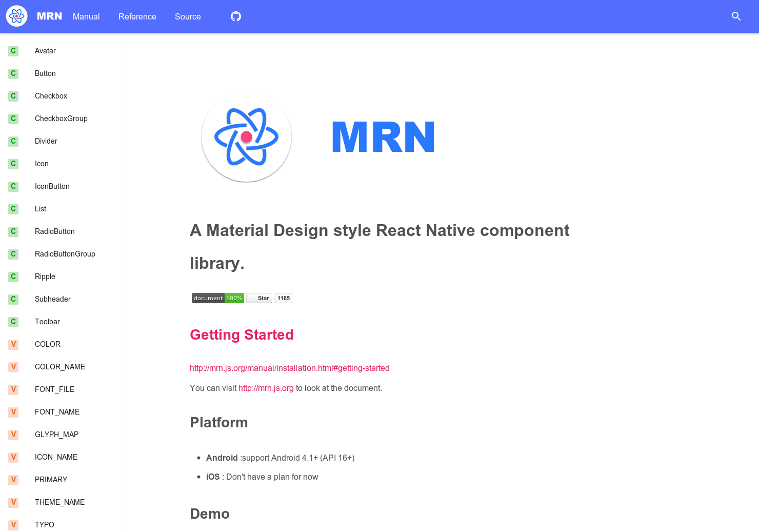This screenshot has width=759, height=532.
Task: Click the GitHub Star button
Action: pos(259,298)
